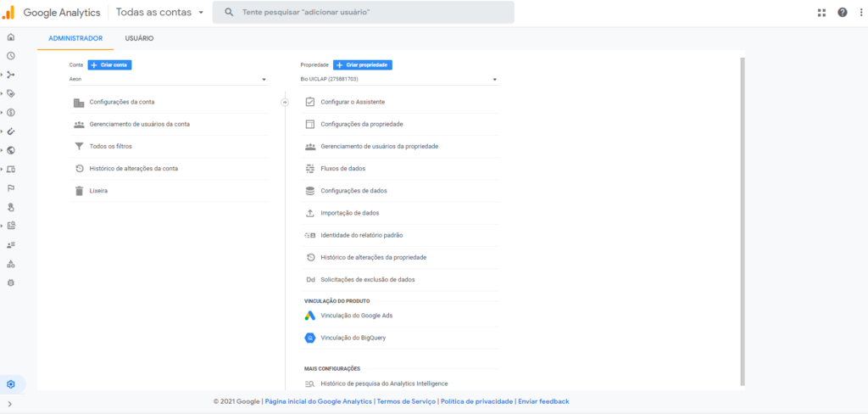
Task: Expand the tag sidebar item arrow
Action: 3,93
